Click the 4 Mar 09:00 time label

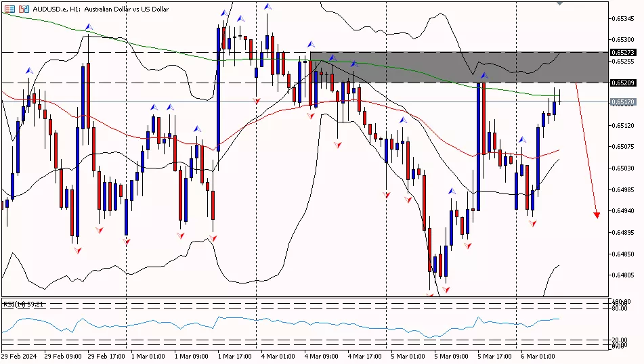(322, 356)
